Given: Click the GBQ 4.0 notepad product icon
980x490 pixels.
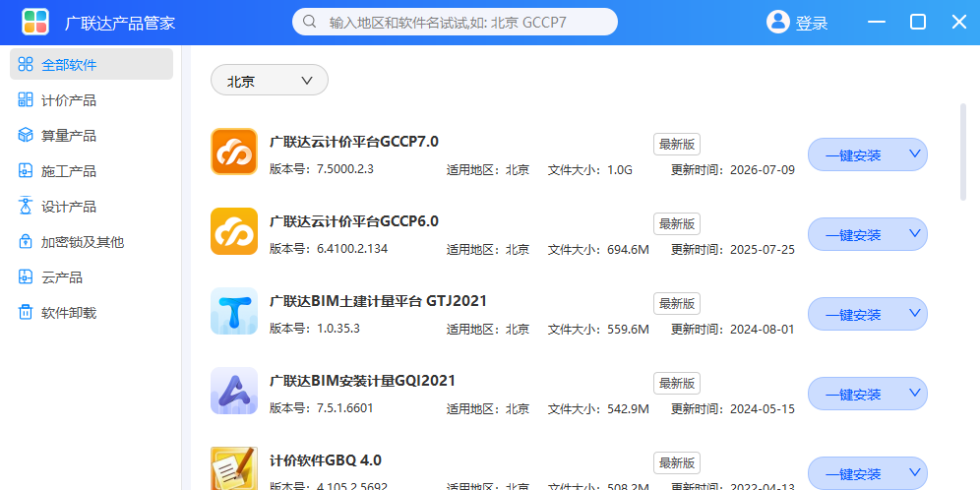Looking at the screenshot, I should pos(234,468).
